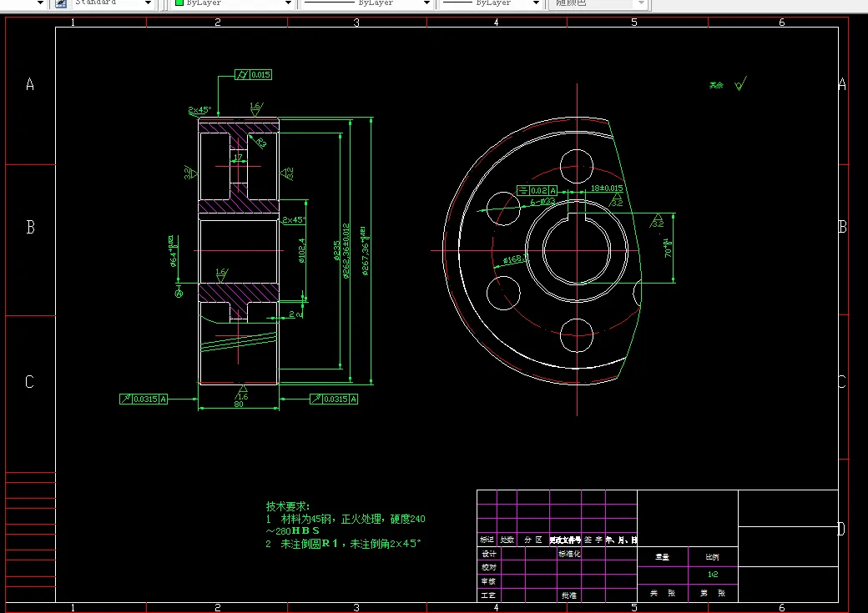868x613 pixels.
Task: Click the 重量 title block label
Action: point(662,557)
